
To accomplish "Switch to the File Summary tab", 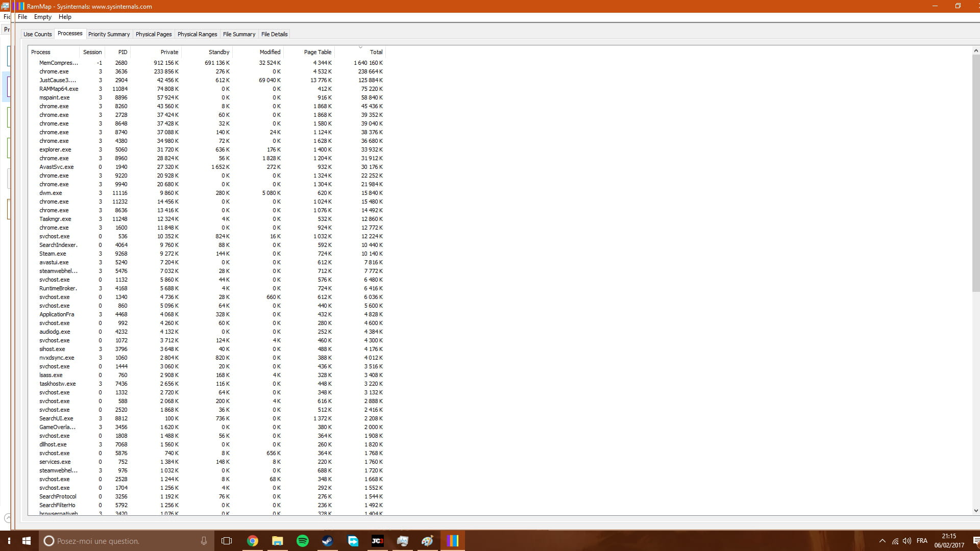I will click(x=239, y=34).
